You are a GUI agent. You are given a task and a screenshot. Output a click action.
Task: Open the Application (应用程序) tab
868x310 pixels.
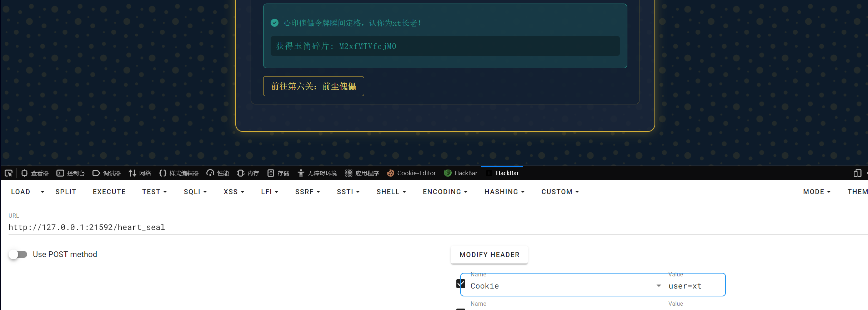[x=362, y=173]
